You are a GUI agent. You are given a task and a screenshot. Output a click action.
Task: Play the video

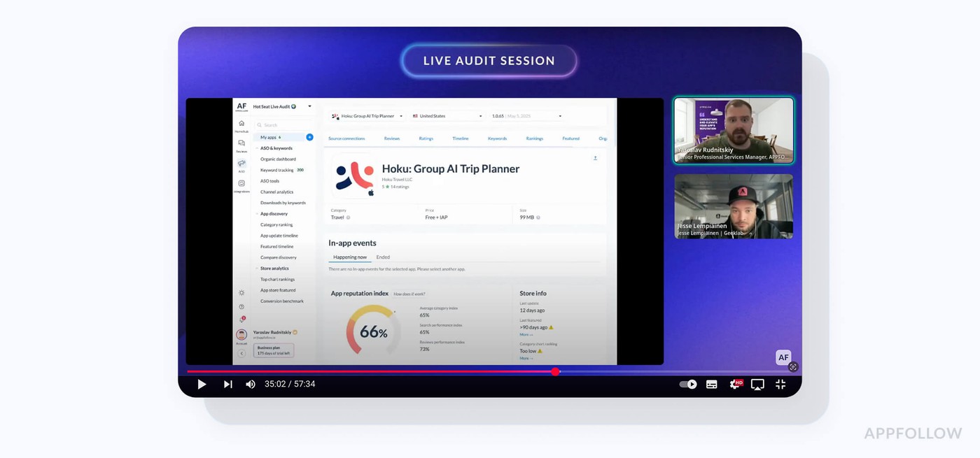click(202, 384)
